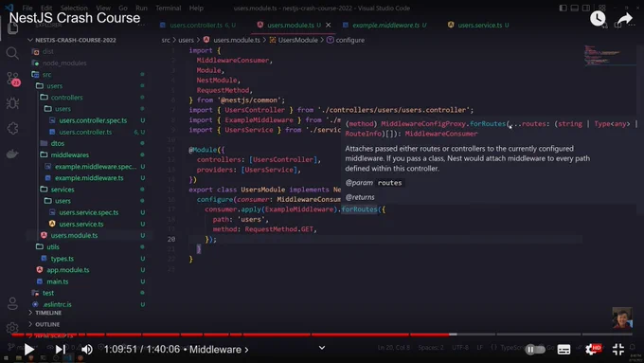The image size is (644, 363).
Task: Open the Edit menu
Action: click(46, 8)
